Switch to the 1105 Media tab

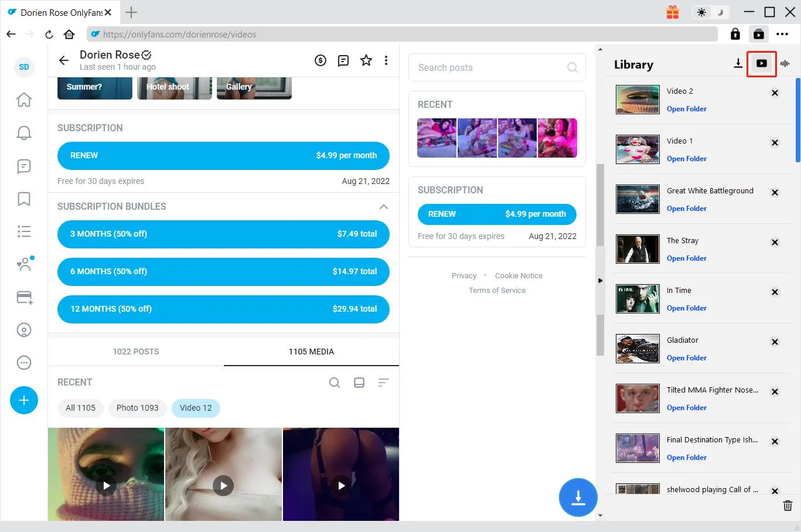coord(311,352)
